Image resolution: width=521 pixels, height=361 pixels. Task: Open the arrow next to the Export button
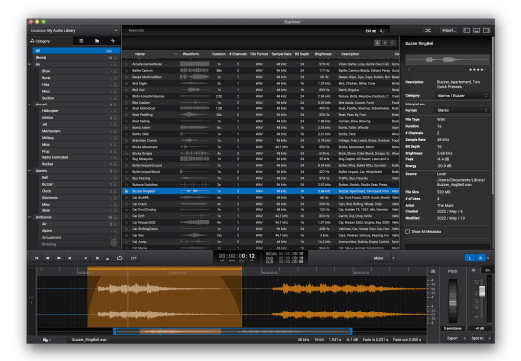click(464, 338)
